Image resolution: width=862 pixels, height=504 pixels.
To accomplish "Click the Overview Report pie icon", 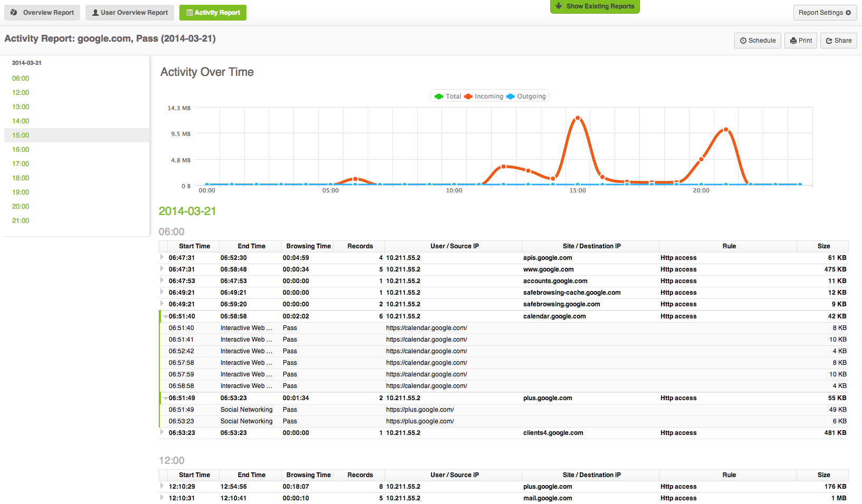I will 14,13.
